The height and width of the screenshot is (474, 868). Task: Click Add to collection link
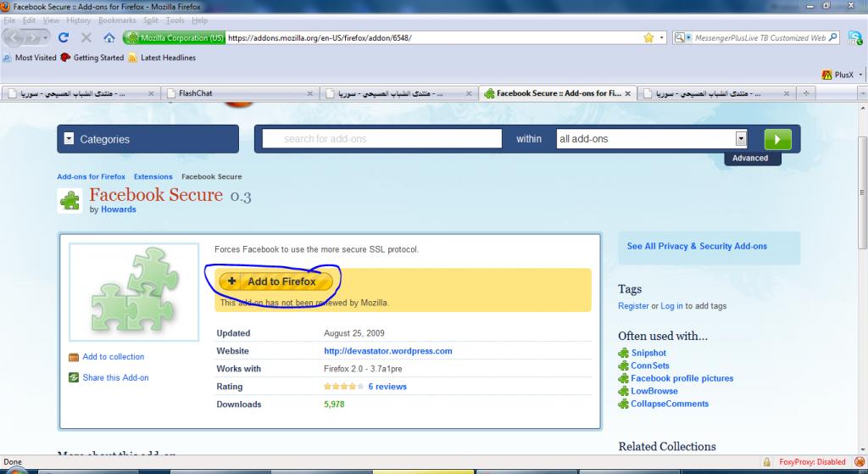[x=113, y=357]
